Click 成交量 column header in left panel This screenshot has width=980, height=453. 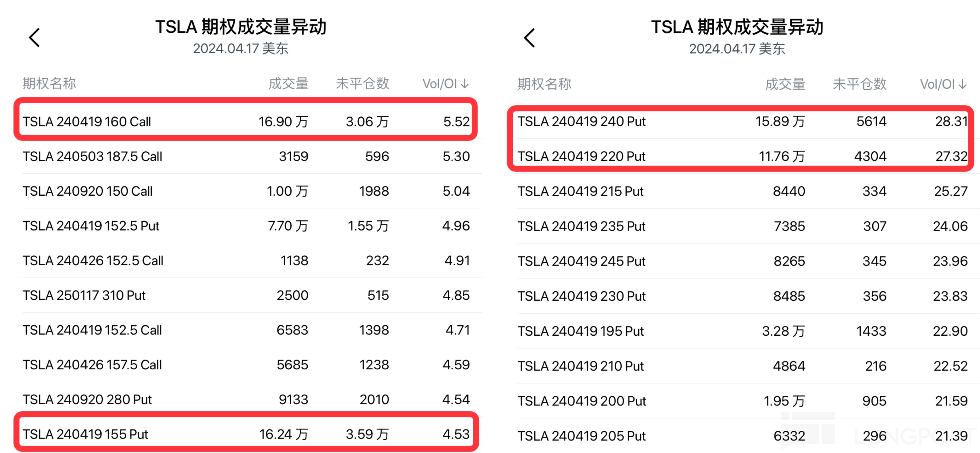tap(288, 84)
